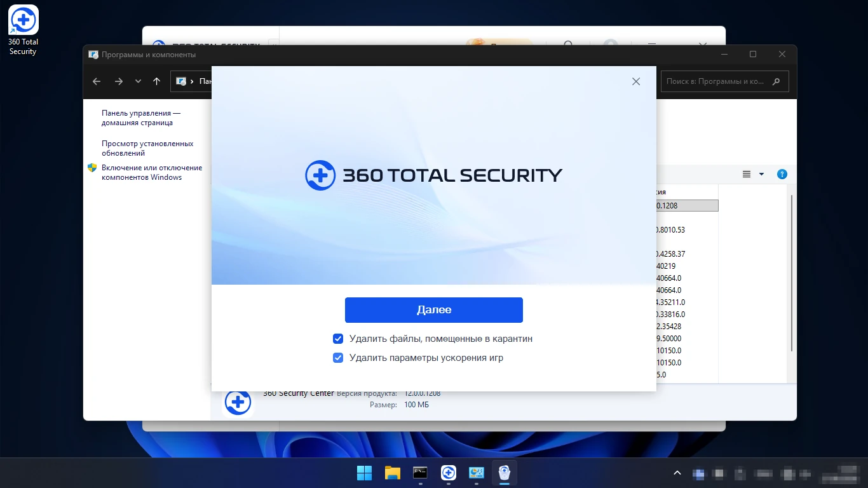Select version cell 4.35211.0
Screen dimensions: 868x488
click(x=670, y=302)
